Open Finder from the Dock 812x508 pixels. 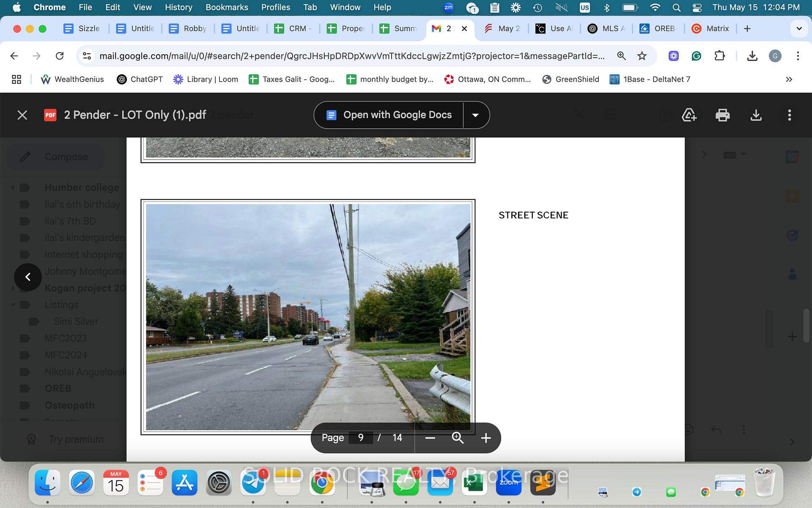(x=47, y=483)
